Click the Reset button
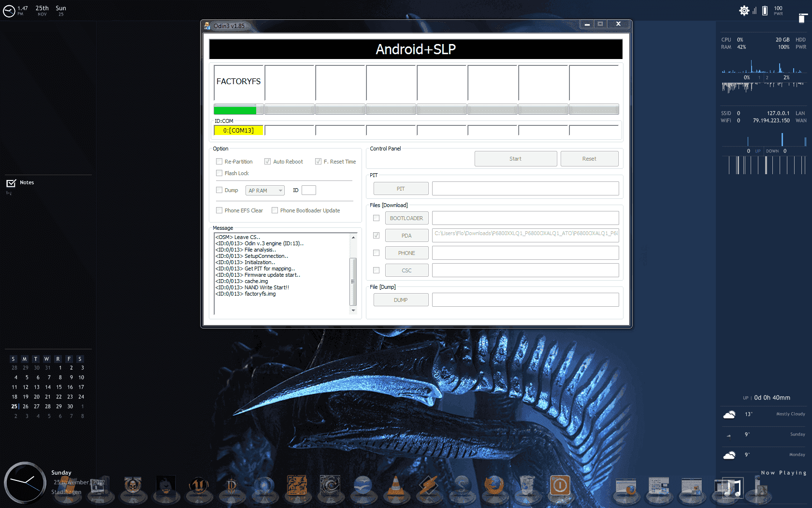Viewport: 812px width, 508px height. point(589,159)
